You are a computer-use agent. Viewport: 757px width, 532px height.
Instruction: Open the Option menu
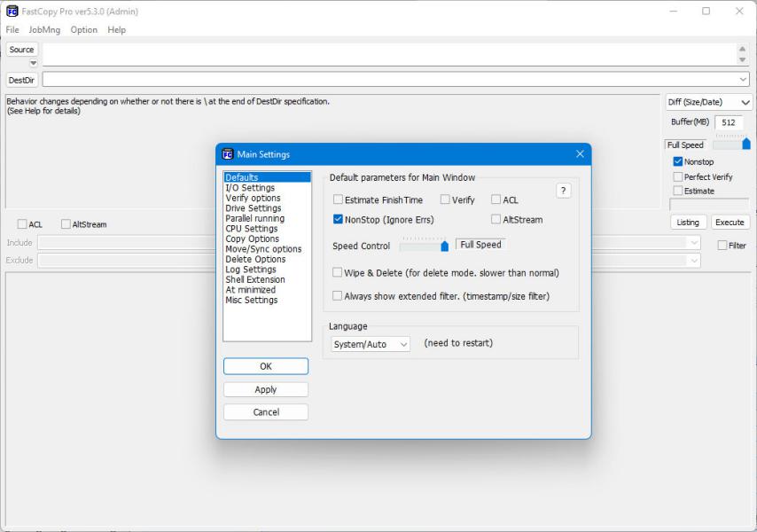coord(83,29)
